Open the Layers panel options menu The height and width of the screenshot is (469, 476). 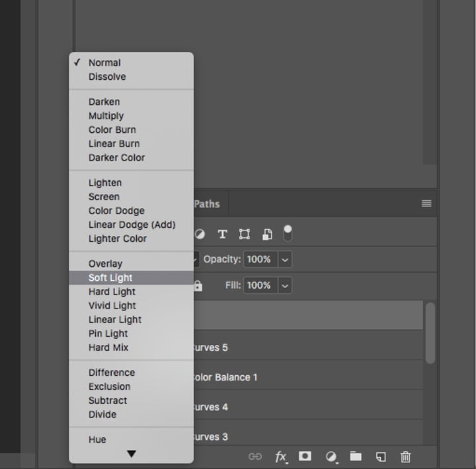point(426,203)
